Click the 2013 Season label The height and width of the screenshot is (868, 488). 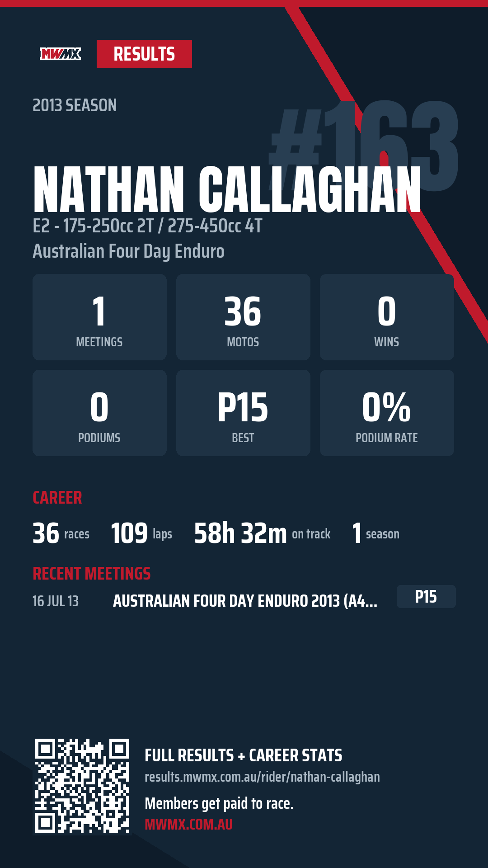click(x=75, y=105)
